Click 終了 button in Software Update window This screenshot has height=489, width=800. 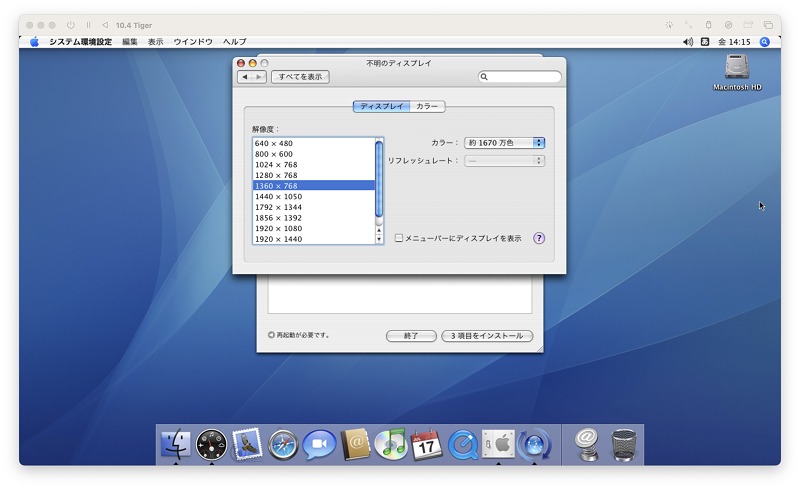tap(411, 336)
